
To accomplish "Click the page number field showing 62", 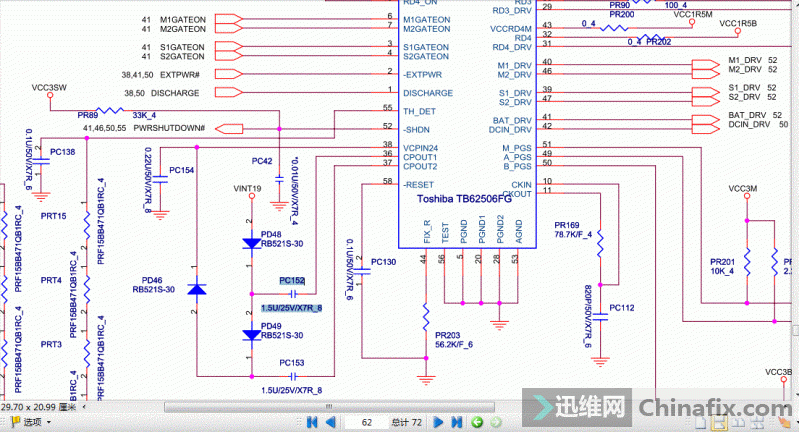I will coord(366,422).
